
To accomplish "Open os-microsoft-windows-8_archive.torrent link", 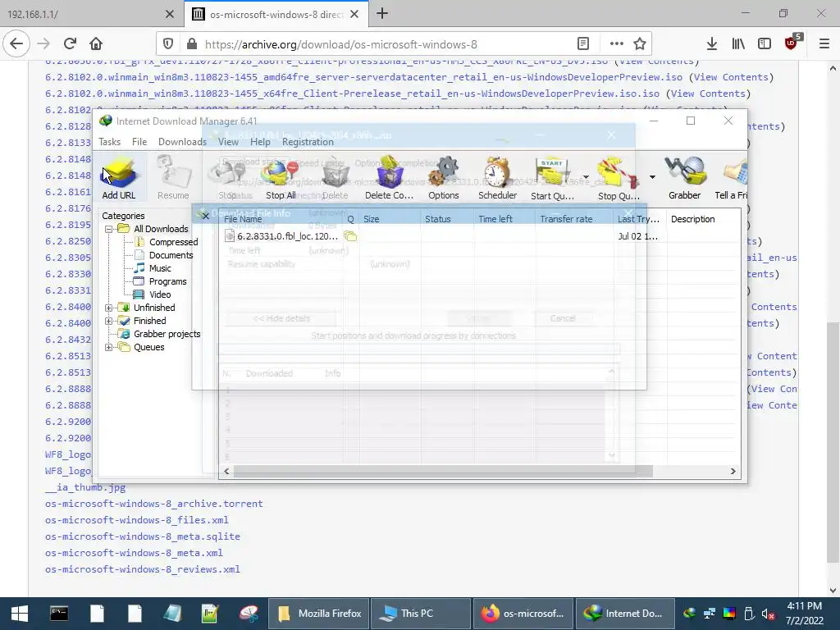I will (153, 504).
